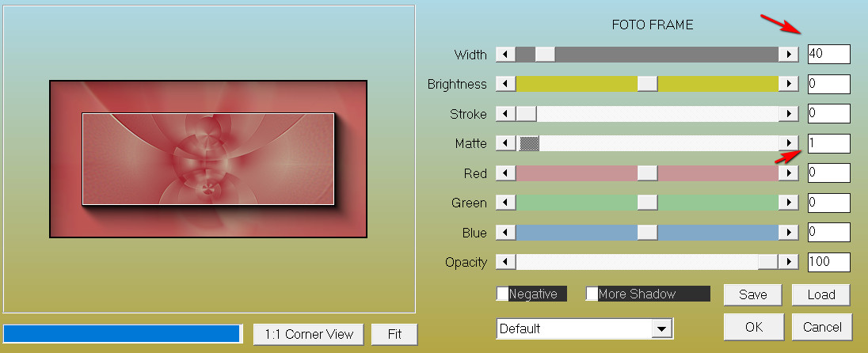Click the Fit preview button
Viewport: 868px width, 353px height.
(x=394, y=334)
